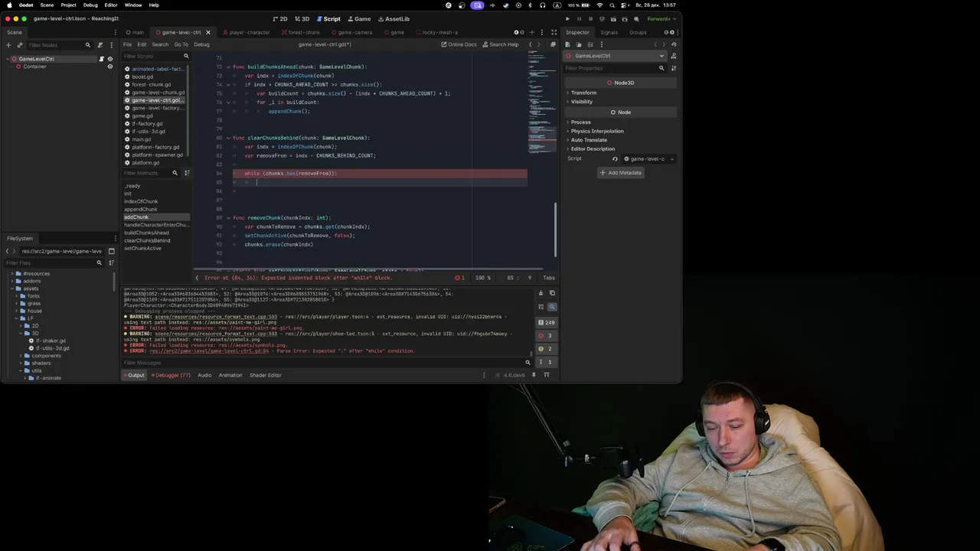980x551 pixels.
Task: Open GameLevelCtrl attached script icon
Action: point(101,59)
